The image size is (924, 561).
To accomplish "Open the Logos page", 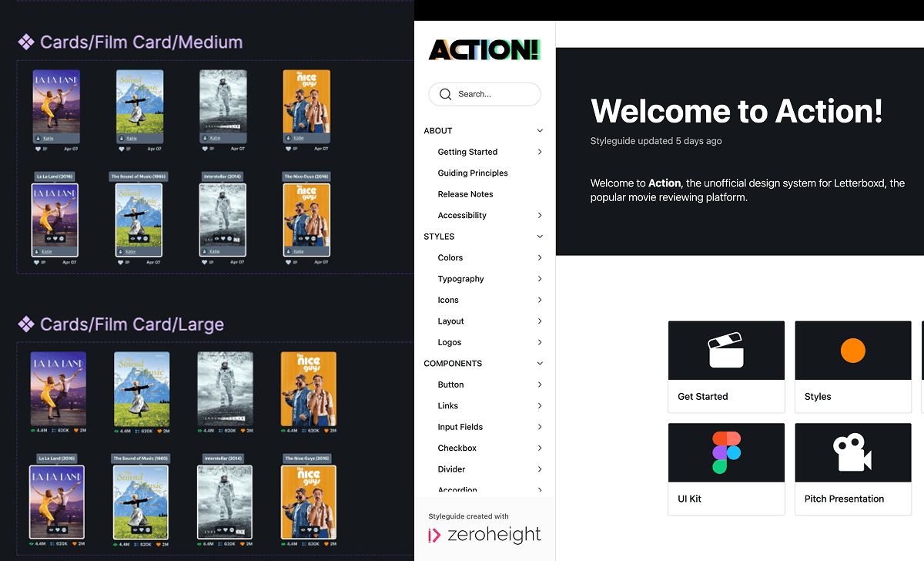I will [450, 342].
